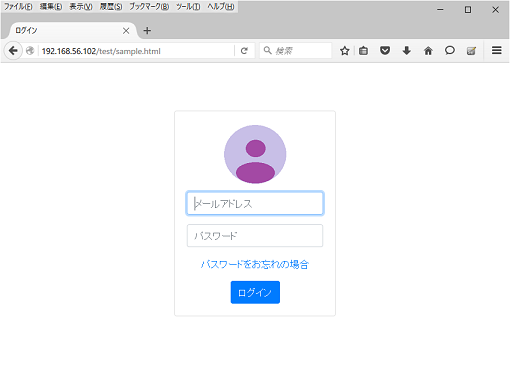Open the ツール menu
Viewport: 510px width, 365px height.
point(188,6)
